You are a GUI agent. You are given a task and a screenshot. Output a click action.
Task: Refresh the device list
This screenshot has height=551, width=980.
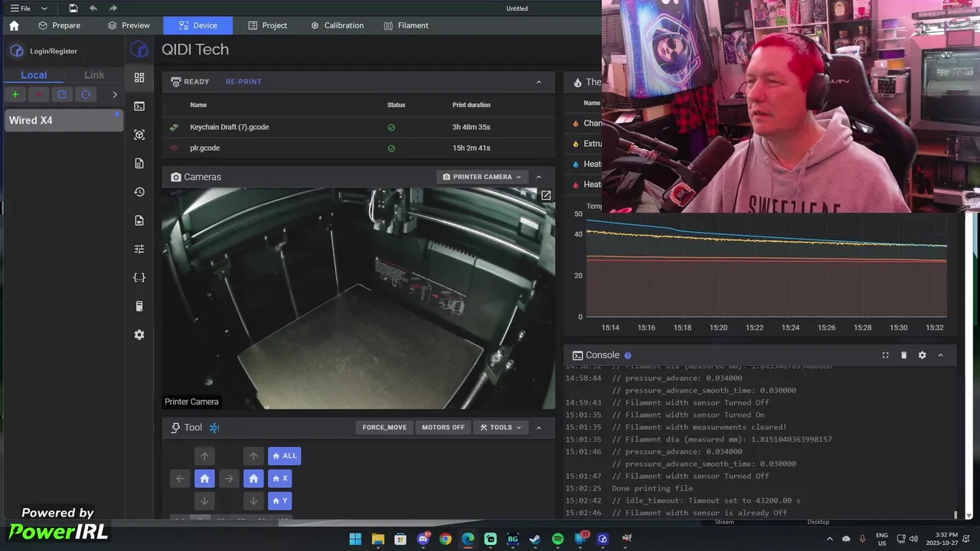click(x=86, y=94)
